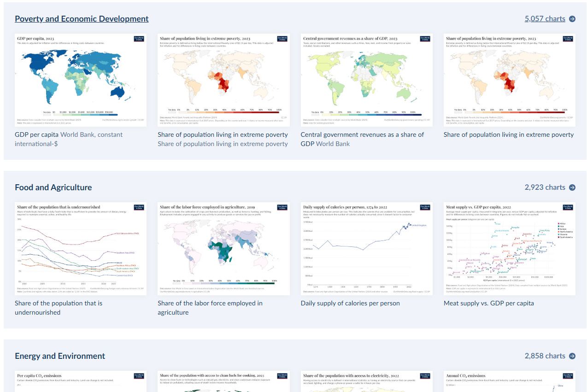Open the GDP per capita map thumbnail
Screen dimensions: 587x392
pyautogui.click(x=81, y=80)
